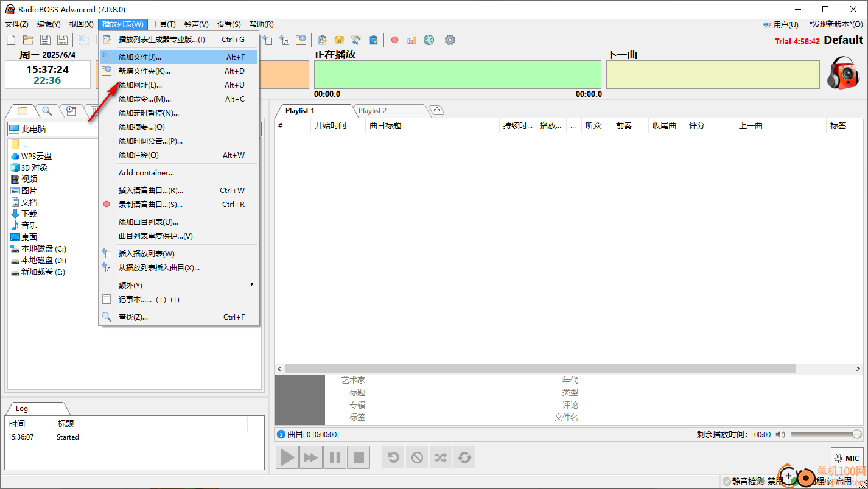This screenshot has height=489, width=868.
Task: Click the wrench tools toolbar icon
Action: (357, 40)
